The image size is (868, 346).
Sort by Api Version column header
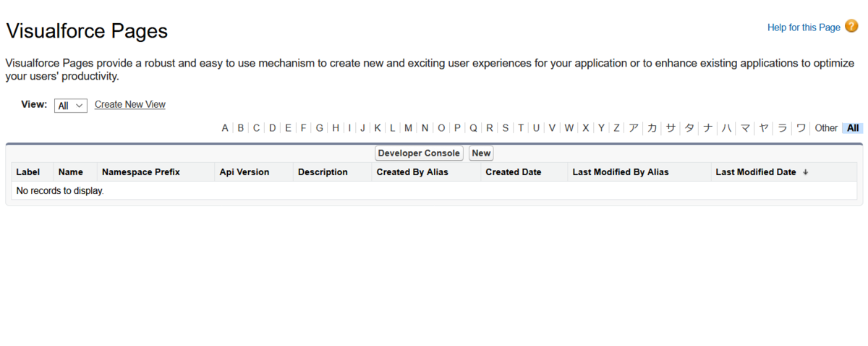pos(244,172)
